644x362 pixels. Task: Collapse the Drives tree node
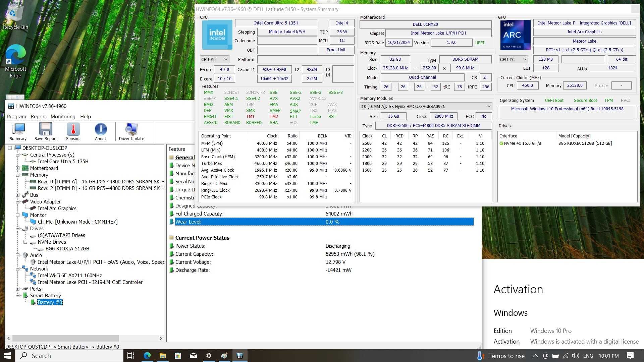pyautogui.click(x=17, y=228)
